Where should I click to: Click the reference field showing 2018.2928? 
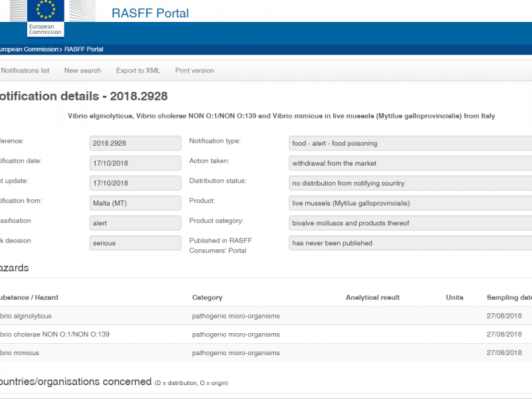136,143
